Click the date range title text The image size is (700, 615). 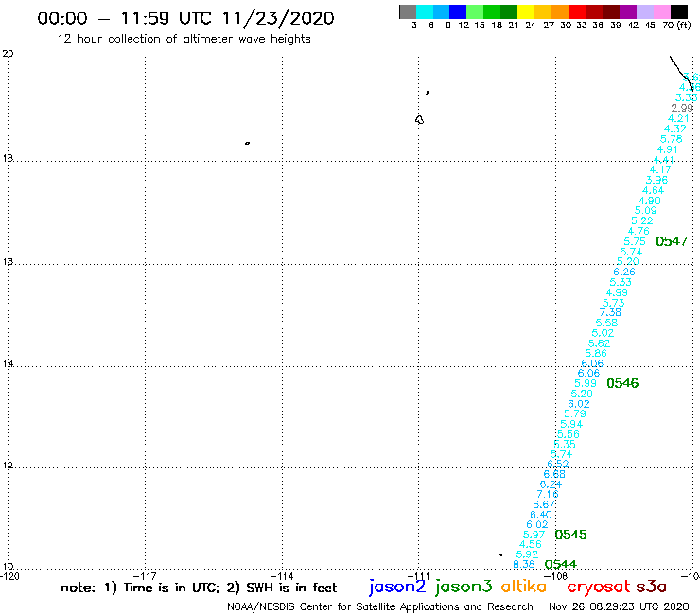[x=185, y=18]
